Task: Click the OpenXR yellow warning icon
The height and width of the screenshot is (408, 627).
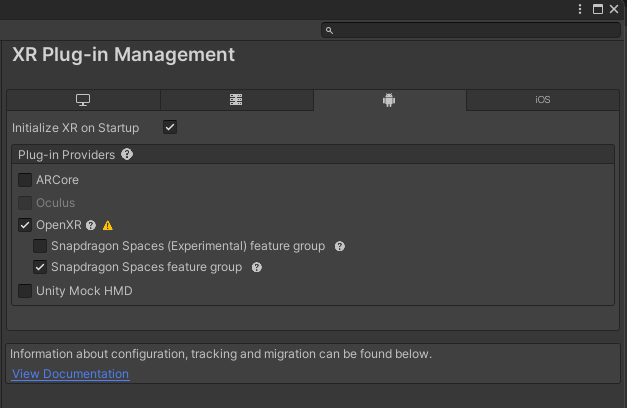Action: point(108,226)
